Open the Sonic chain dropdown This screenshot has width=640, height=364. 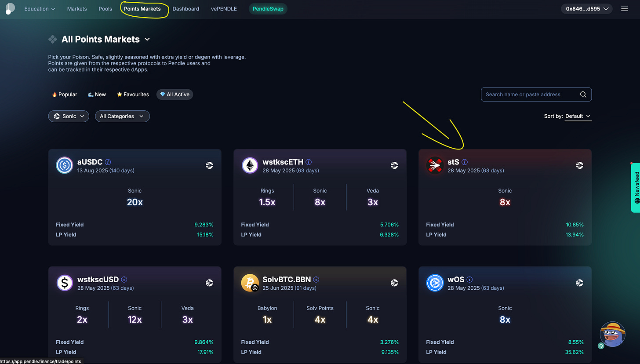[x=69, y=116]
